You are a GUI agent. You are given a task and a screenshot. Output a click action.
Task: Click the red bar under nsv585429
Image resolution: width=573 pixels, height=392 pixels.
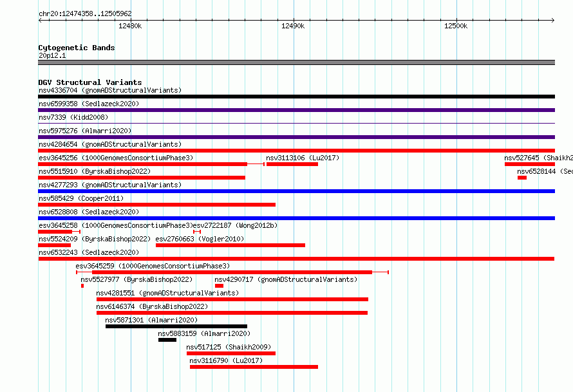(157, 205)
